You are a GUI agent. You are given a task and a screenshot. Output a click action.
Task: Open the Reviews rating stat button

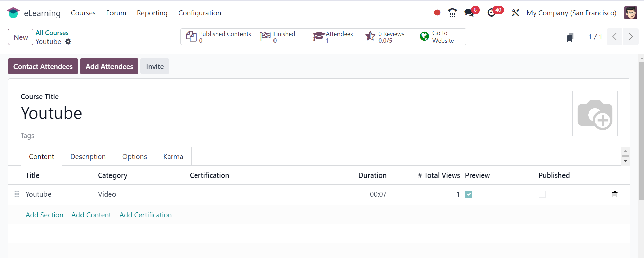coord(387,37)
